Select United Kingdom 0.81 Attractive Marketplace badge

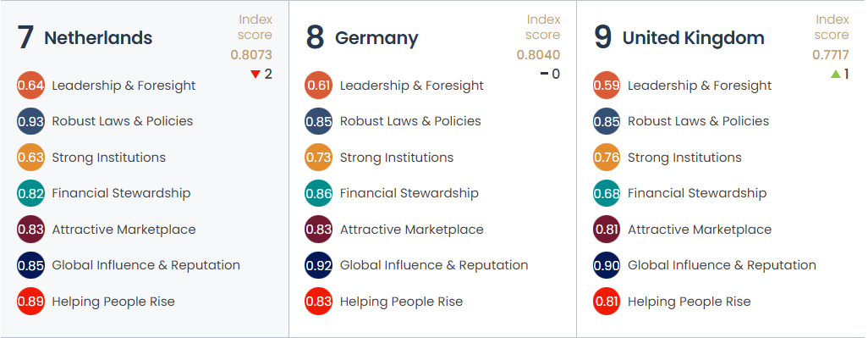point(606,230)
